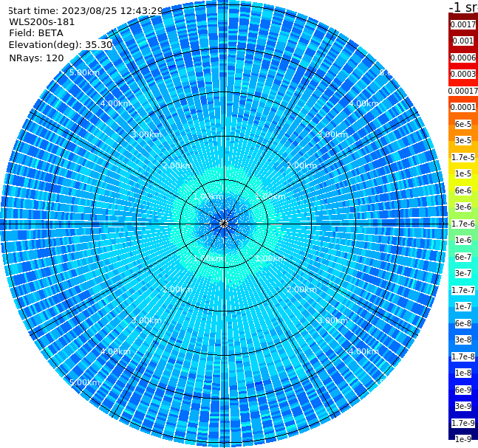Screen dimensions: 478x448
Task: Select the 3e-7 colorbar value
Action: coord(463,273)
